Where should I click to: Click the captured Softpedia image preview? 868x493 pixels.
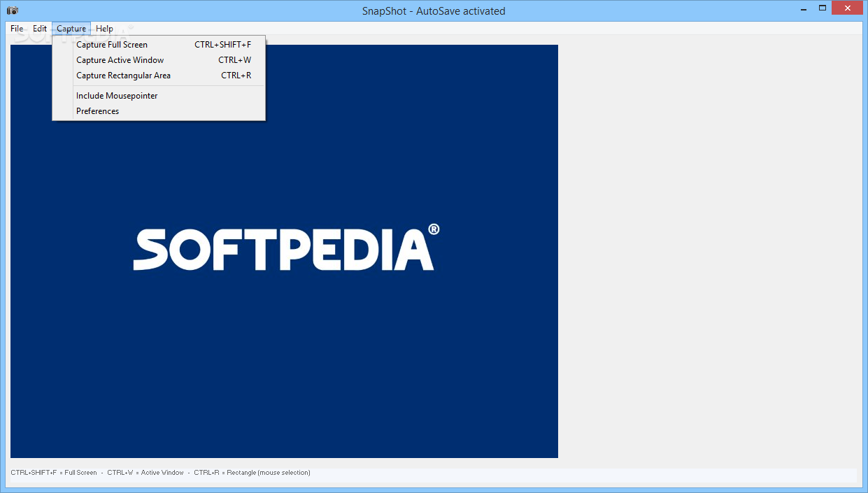(x=284, y=251)
